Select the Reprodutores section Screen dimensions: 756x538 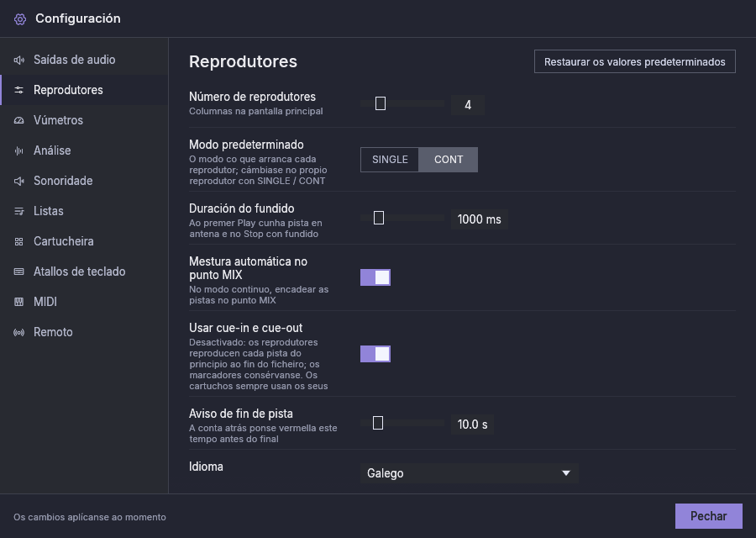click(x=84, y=90)
